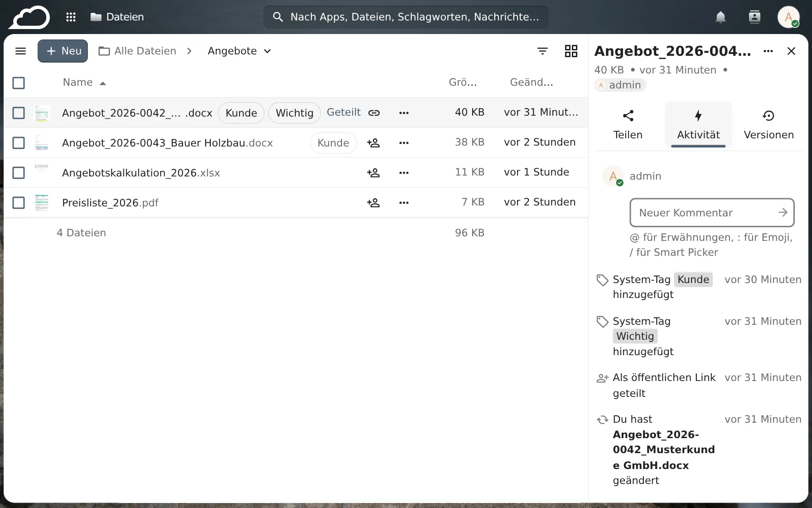Select checkbox for Preisliste_2026.pdf
Viewport: 812px width, 508px height.
(x=19, y=203)
